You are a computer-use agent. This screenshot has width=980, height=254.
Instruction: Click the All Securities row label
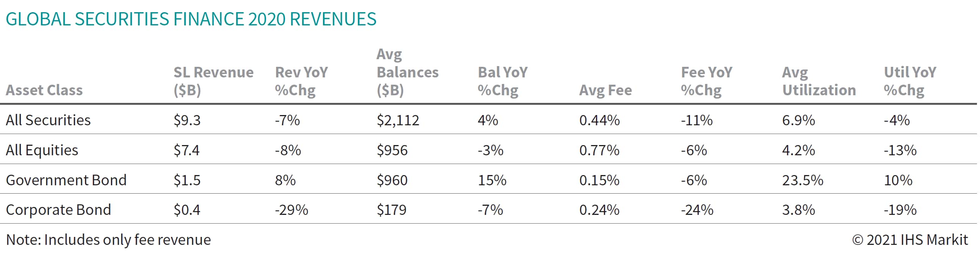pyautogui.click(x=48, y=120)
